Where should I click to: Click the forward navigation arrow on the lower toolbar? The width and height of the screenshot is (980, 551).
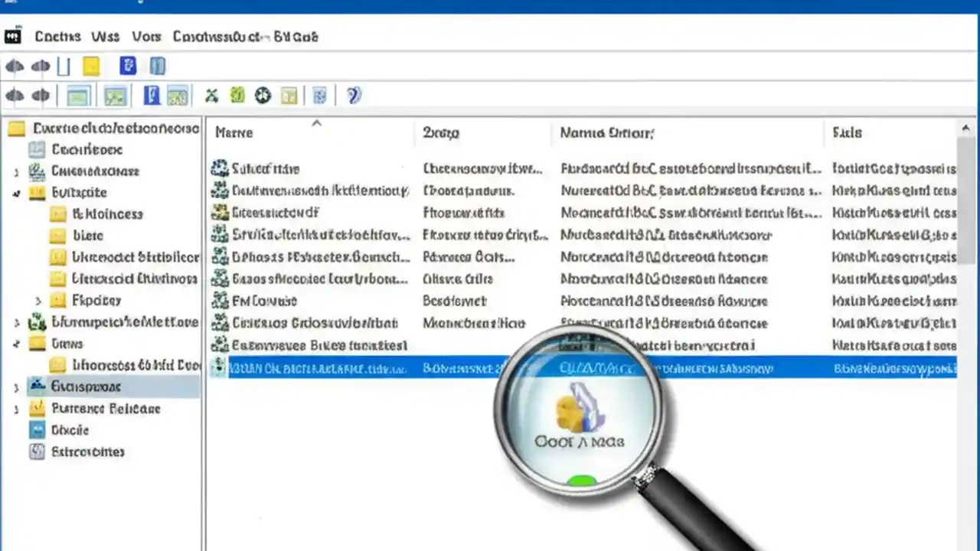click(x=40, y=95)
